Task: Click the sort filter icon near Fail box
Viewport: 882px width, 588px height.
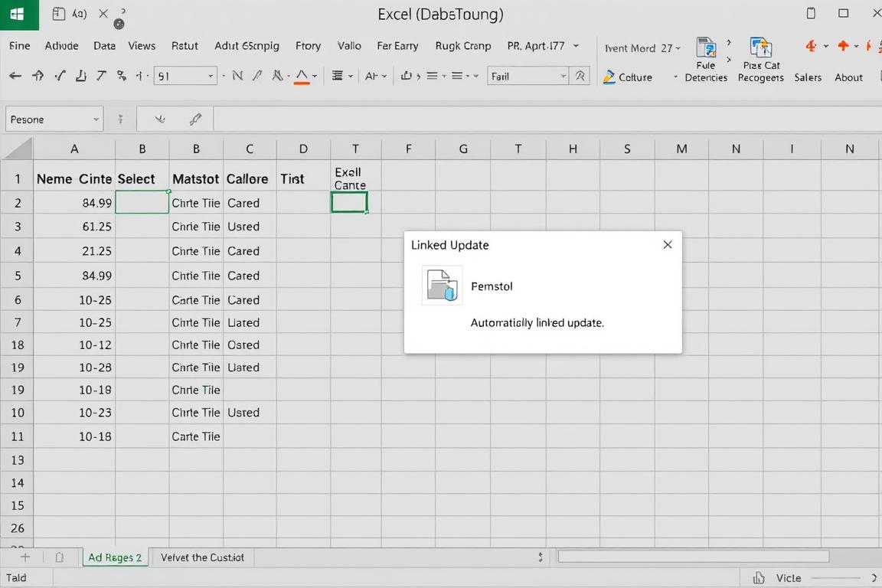Action: (x=581, y=76)
